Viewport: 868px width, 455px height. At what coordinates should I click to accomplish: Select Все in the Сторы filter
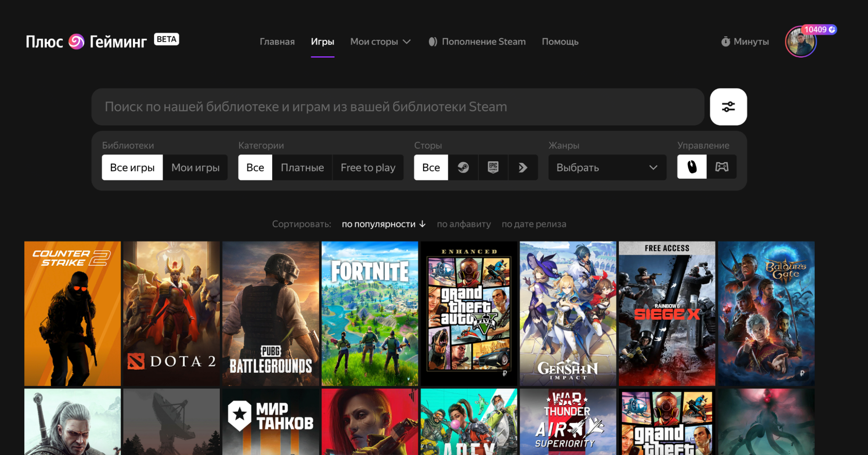(x=431, y=167)
